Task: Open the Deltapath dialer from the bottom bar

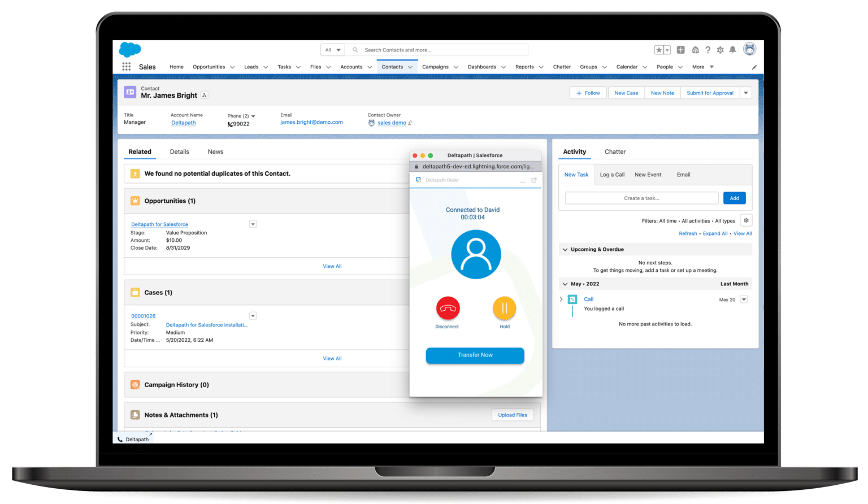Action: coord(134,439)
